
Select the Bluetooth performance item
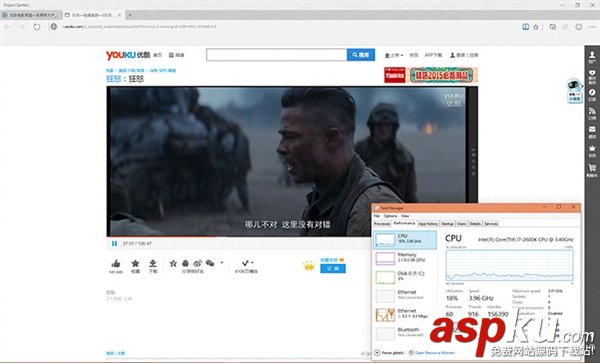405,333
